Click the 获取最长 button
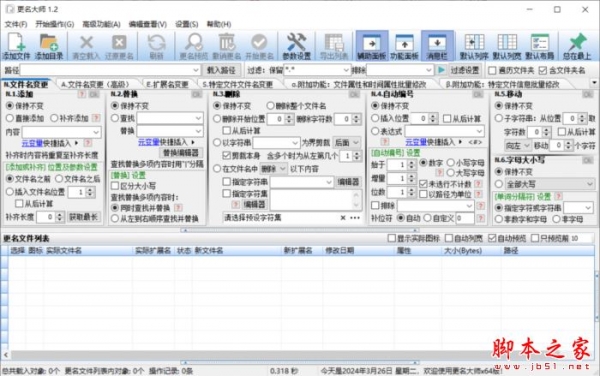 83,217
